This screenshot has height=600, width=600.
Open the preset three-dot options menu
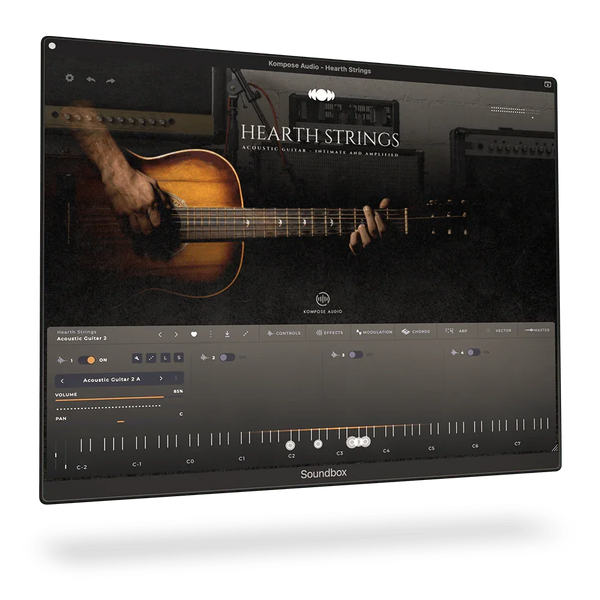click(x=210, y=334)
